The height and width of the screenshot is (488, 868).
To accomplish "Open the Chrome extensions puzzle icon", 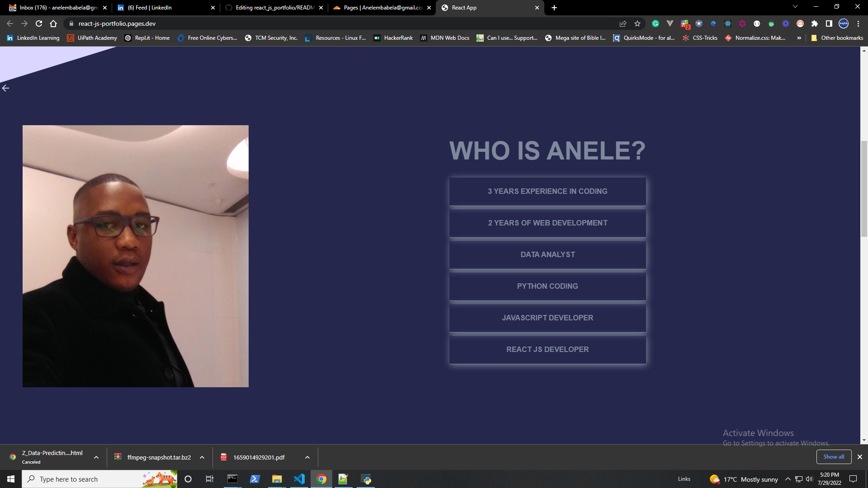I will [x=815, y=24].
